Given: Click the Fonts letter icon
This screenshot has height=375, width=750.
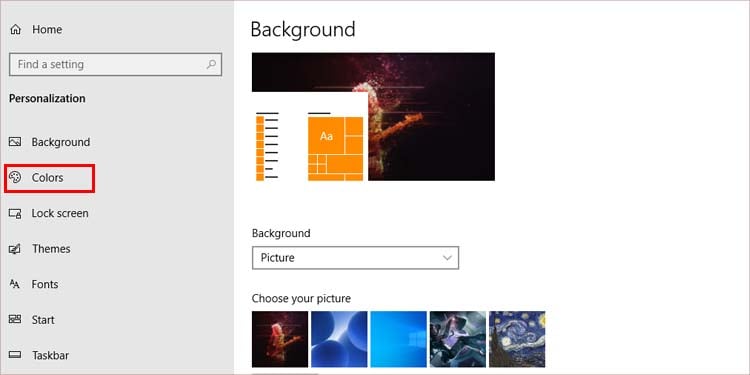Looking at the screenshot, I should coord(15,284).
